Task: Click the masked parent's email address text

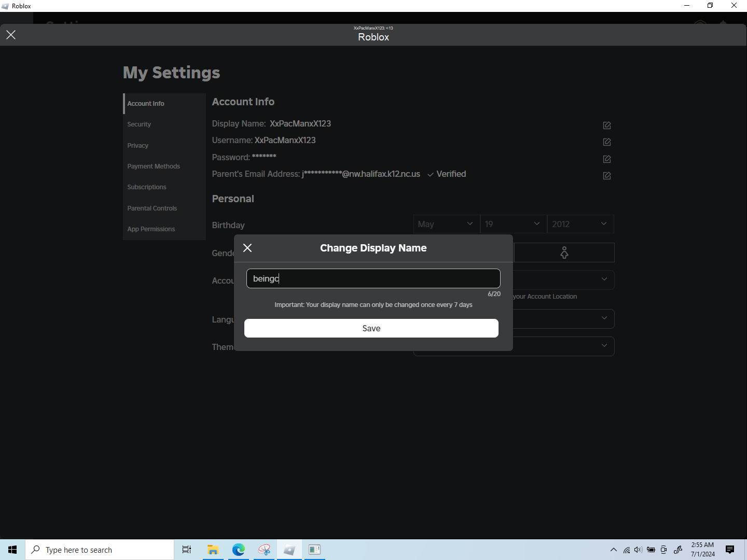Action: (x=361, y=174)
